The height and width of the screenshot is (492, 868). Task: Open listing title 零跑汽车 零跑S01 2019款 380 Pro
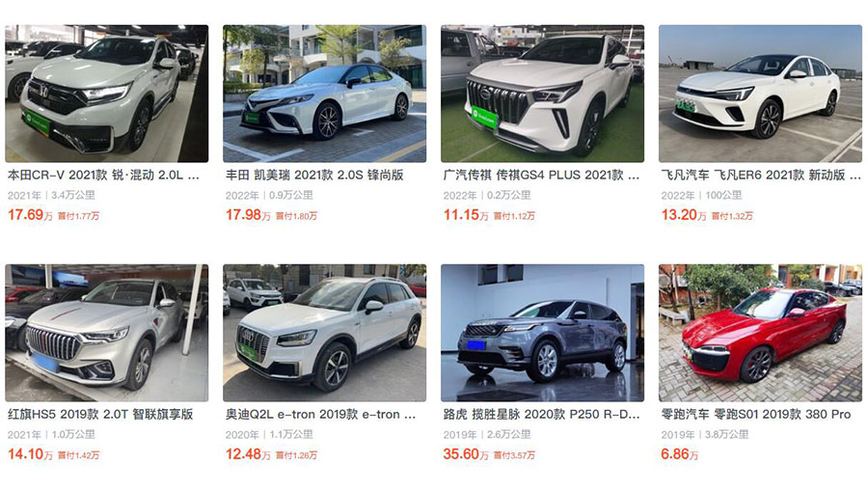755,415
